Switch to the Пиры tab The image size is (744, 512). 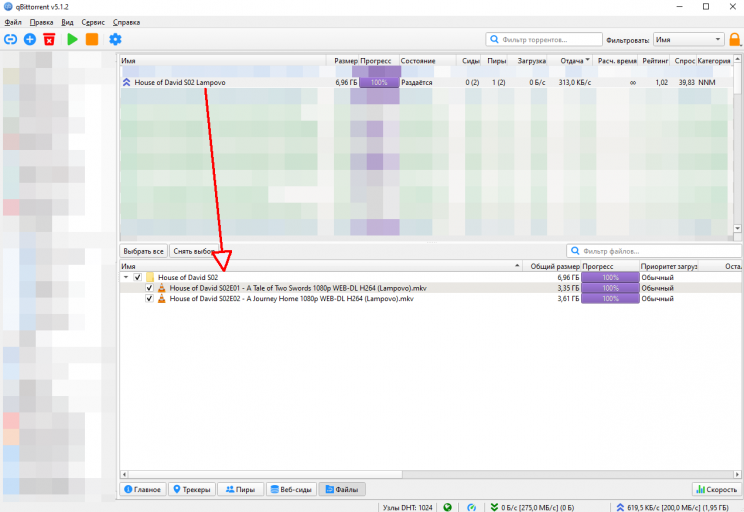click(241, 489)
